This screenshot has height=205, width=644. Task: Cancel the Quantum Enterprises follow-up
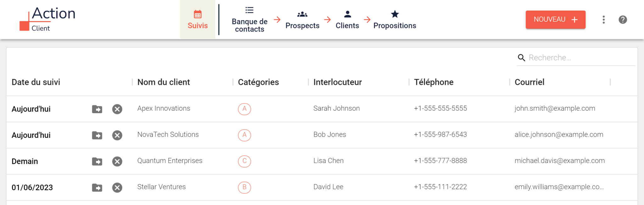(x=117, y=161)
